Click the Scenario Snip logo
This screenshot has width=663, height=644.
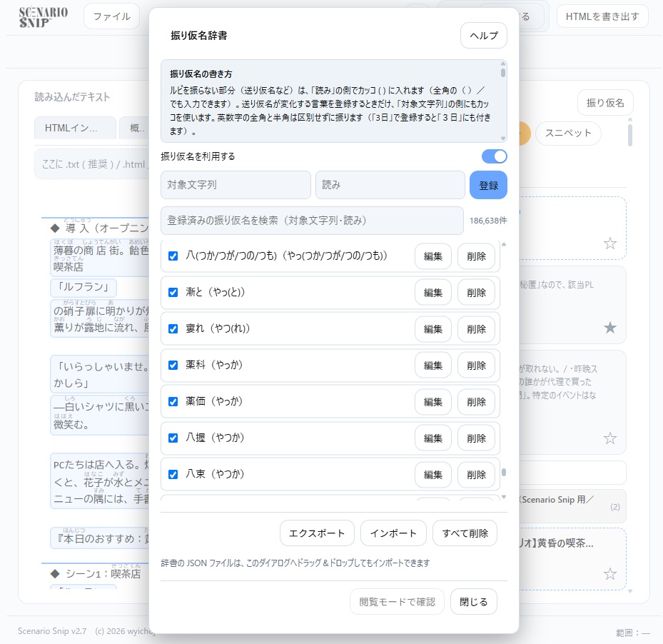43,17
